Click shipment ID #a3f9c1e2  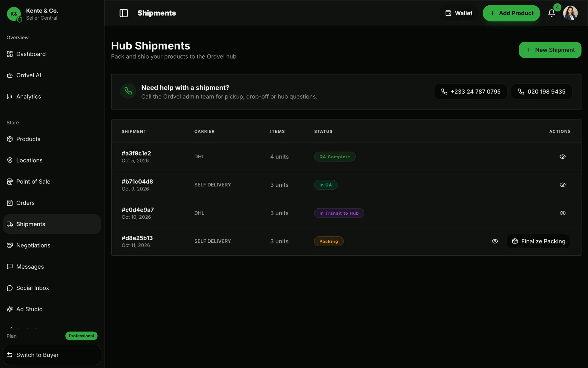pyautogui.click(x=136, y=153)
